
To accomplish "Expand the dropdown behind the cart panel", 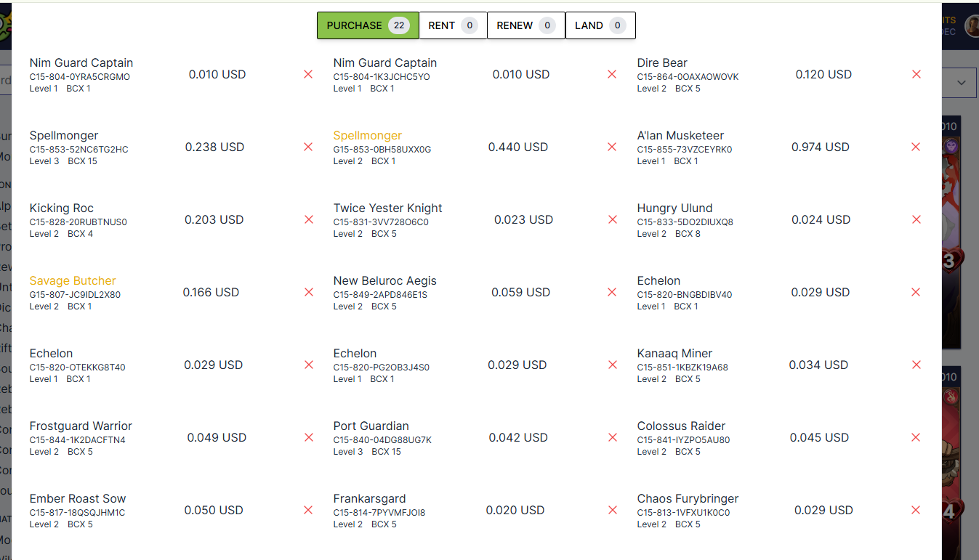I will tap(961, 83).
